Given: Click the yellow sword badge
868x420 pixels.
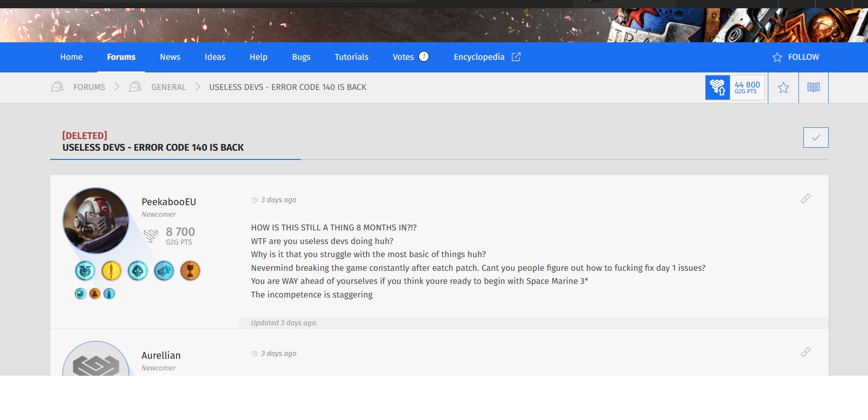Looking at the screenshot, I should point(111,271).
